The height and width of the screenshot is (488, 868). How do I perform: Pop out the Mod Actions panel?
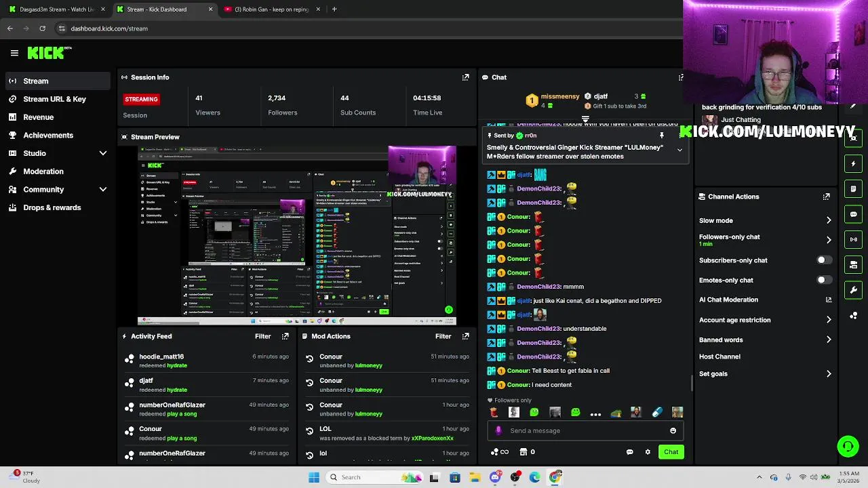465,336
